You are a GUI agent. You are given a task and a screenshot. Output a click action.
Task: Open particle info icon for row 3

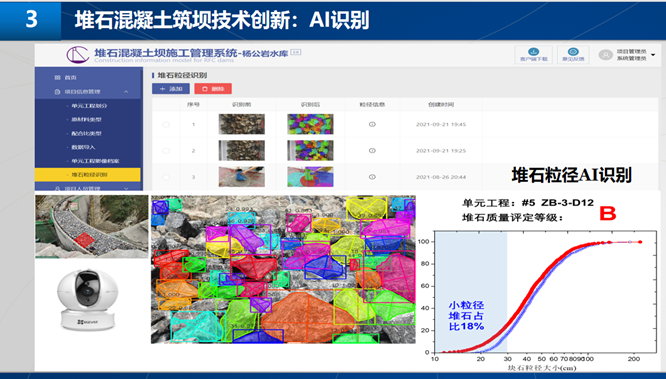coord(372,177)
